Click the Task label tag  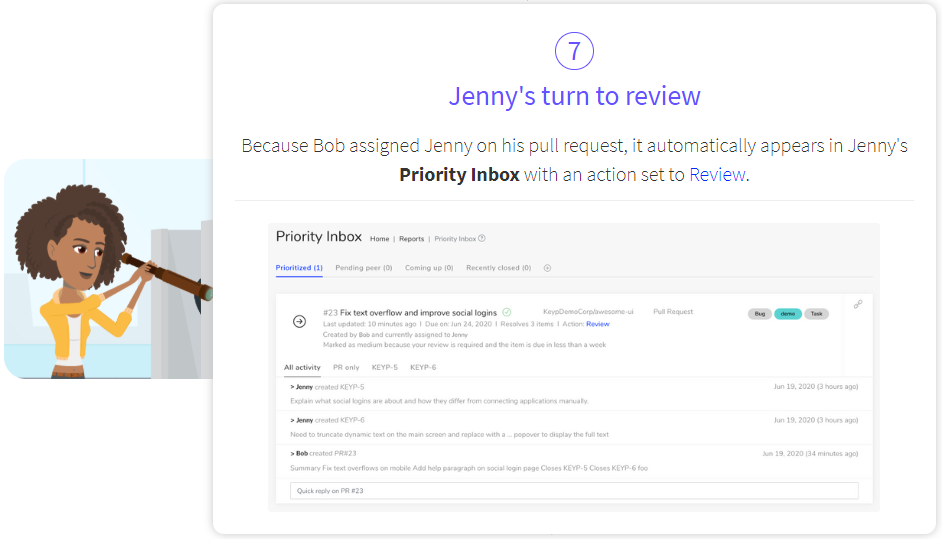[816, 314]
